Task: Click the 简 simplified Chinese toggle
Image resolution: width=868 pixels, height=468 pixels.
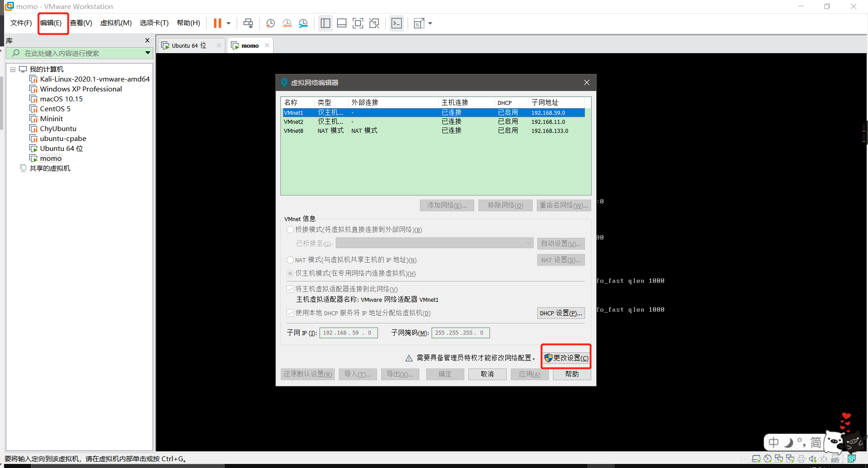Action: pos(816,442)
